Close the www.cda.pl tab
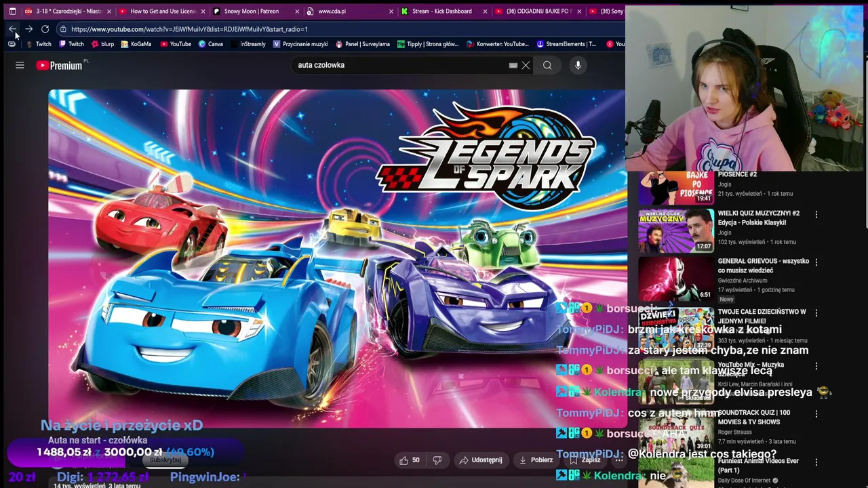Viewport: 868px width, 488px height. (391, 12)
